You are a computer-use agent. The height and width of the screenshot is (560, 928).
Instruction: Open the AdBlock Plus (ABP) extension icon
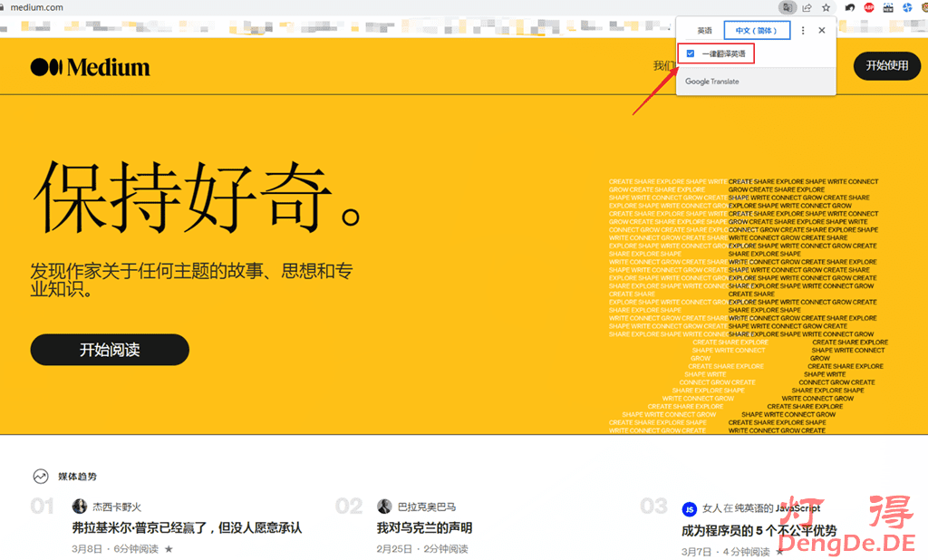tap(869, 7)
